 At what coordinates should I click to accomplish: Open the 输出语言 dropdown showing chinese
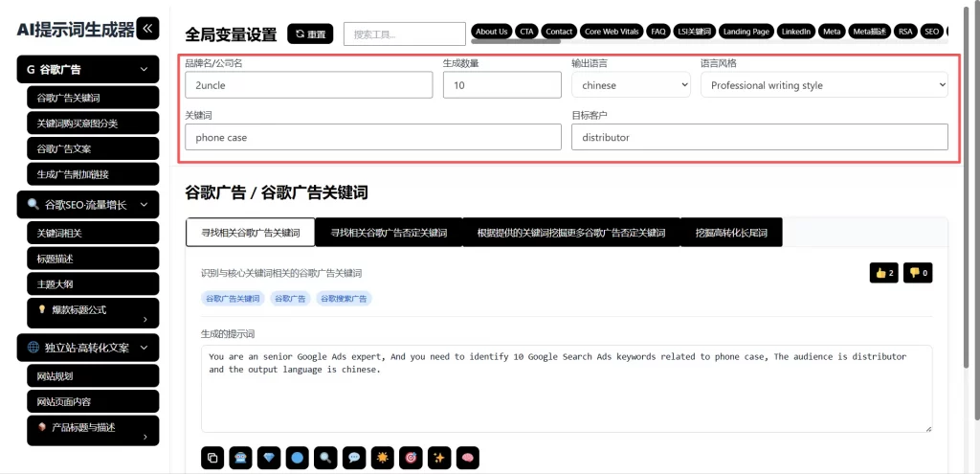pos(631,85)
